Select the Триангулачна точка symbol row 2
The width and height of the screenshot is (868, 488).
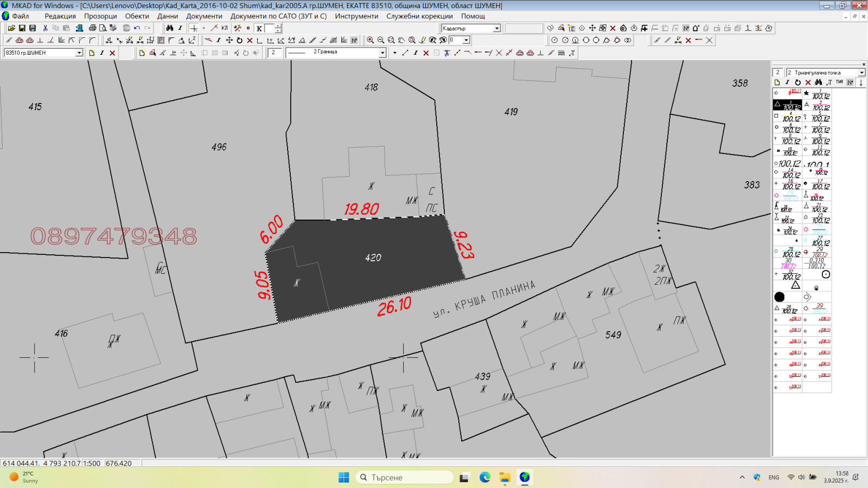click(x=787, y=105)
